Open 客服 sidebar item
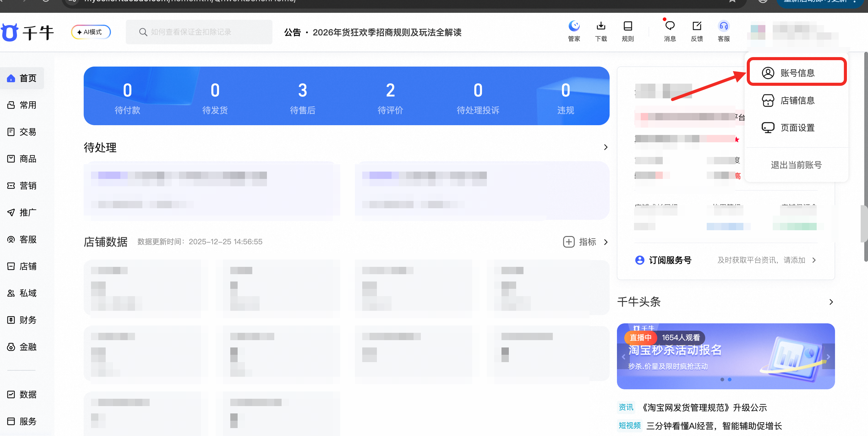This screenshot has width=868, height=436. click(x=22, y=239)
